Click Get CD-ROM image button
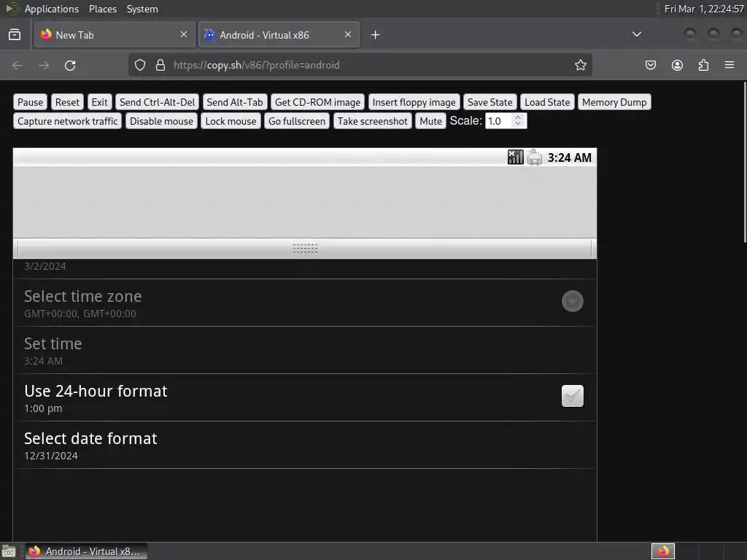Viewport: 747px width, 560px height. (318, 102)
